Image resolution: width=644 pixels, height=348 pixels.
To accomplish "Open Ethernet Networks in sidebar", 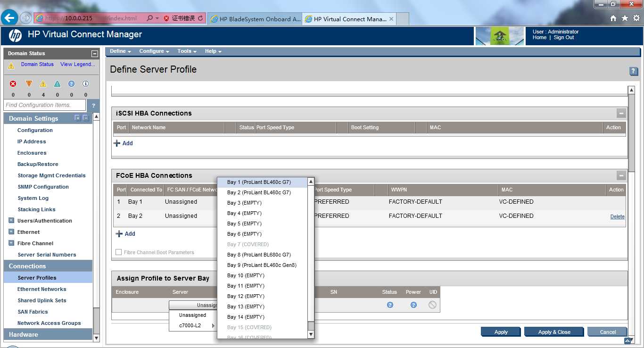I will coord(42,289).
